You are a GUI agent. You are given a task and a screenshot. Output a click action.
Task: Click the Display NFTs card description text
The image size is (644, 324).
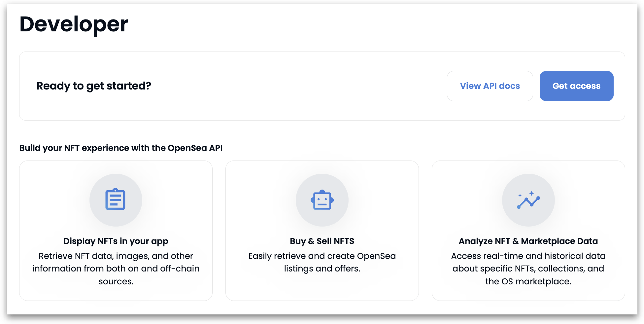(116, 269)
